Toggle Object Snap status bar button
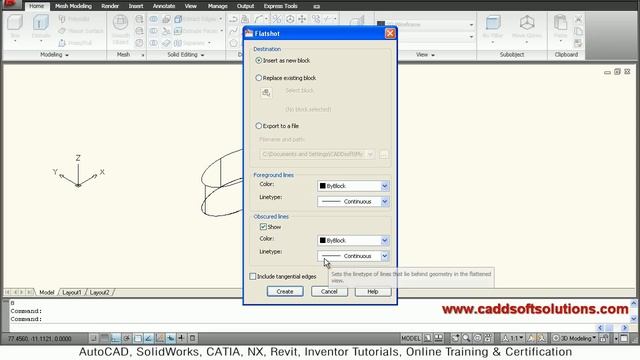 pyautogui.click(x=138, y=338)
